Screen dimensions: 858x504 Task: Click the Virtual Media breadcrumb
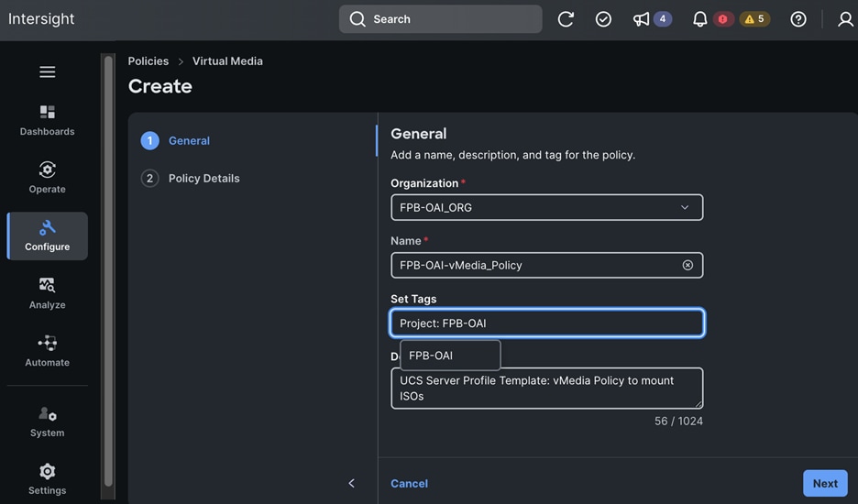[227, 61]
